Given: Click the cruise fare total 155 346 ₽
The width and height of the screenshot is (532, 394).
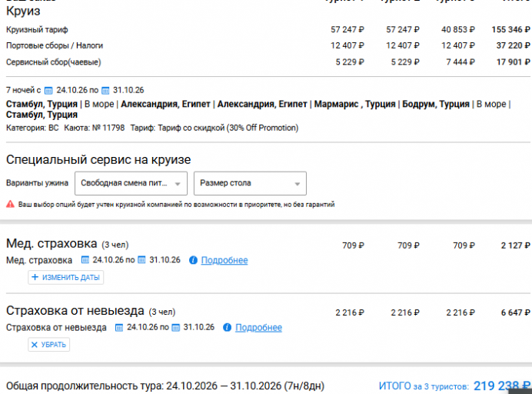Looking at the screenshot, I should pyautogui.click(x=510, y=29).
